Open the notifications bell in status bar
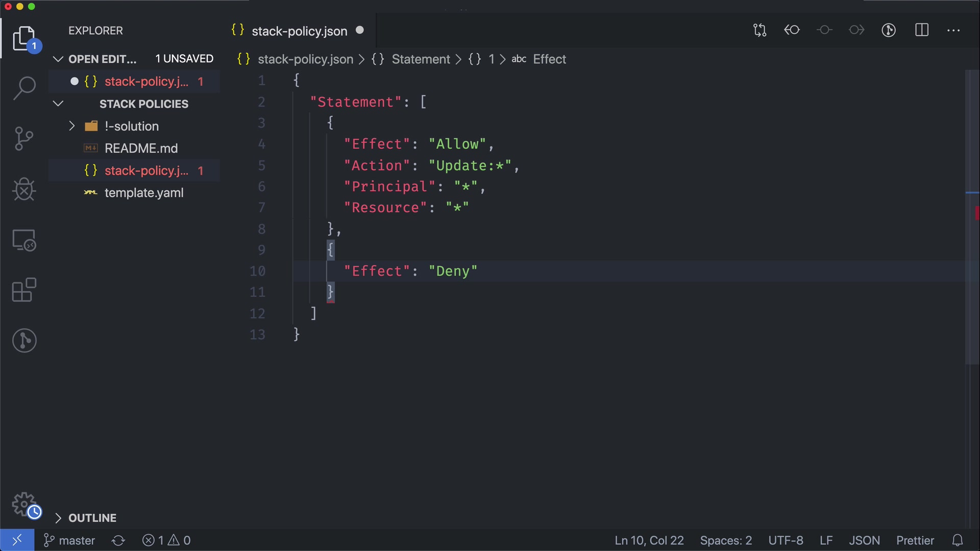This screenshot has width=980, height=551. coord(958,540)
